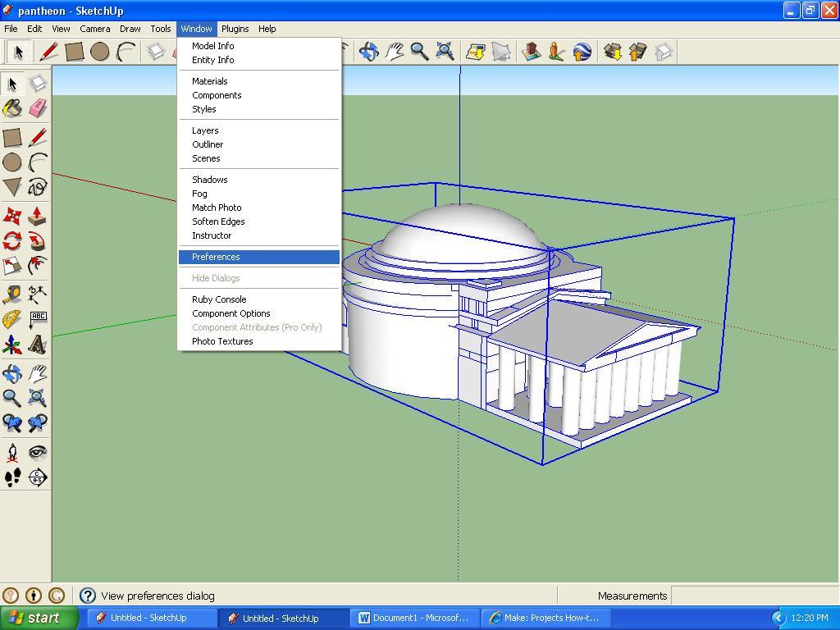
Task: Open the Plugins menu
Action: click(x=235, y=29)
